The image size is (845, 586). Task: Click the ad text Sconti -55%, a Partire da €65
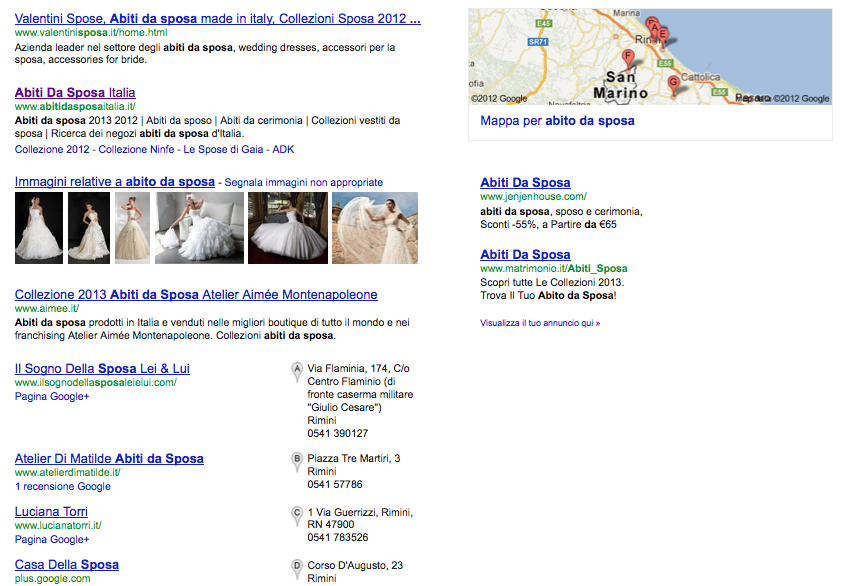click(549, 224)
